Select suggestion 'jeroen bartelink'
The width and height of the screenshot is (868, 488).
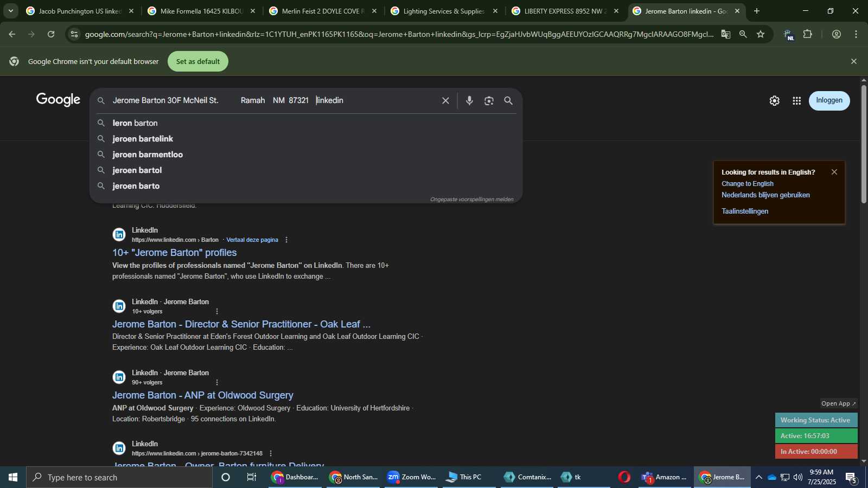[306, 139]
